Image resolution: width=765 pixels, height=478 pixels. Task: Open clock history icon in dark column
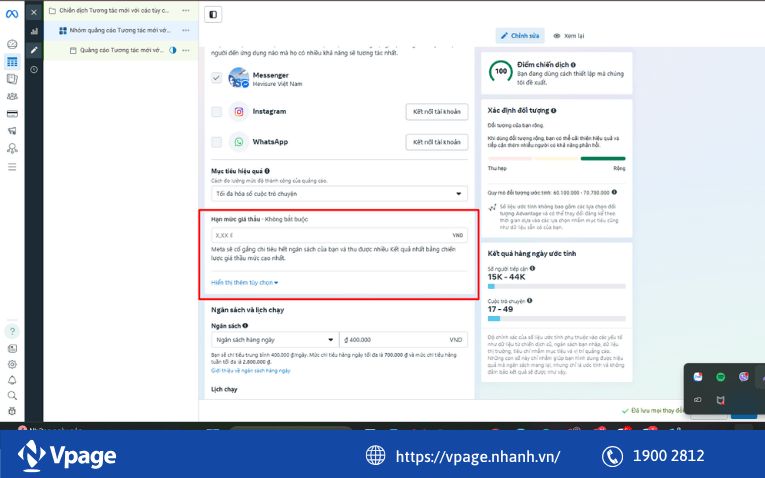(x=34, y=69)
